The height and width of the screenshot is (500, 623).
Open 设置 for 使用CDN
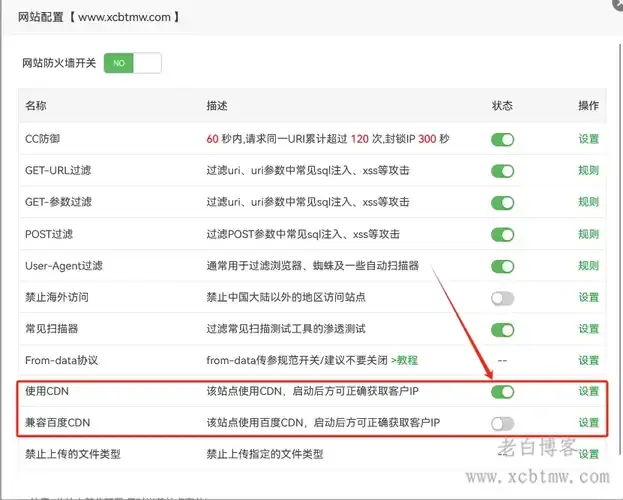588,391
